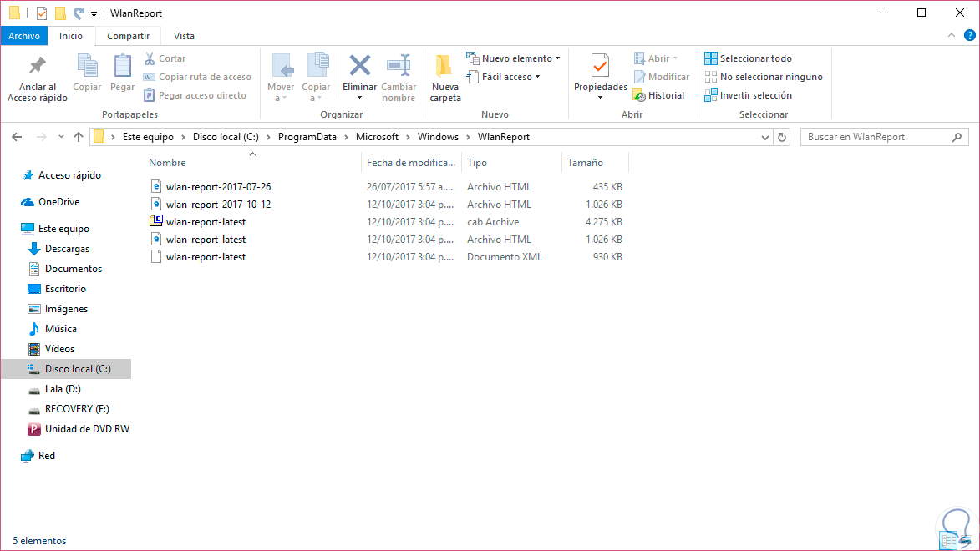Open Red network in sidebar

coord(46,456)
